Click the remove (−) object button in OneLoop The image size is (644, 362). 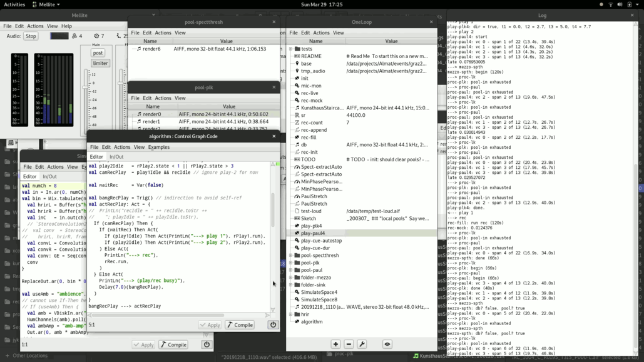pos(349,344)
